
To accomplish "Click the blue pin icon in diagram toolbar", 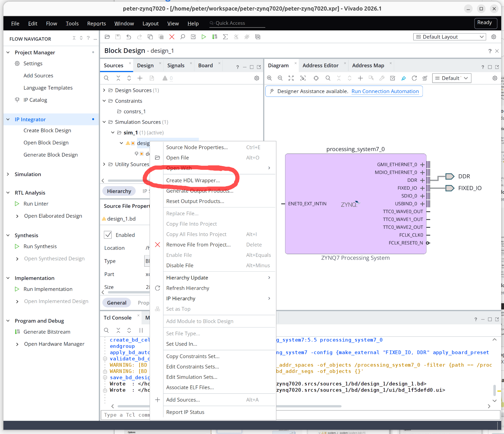I will pos(404,78).
